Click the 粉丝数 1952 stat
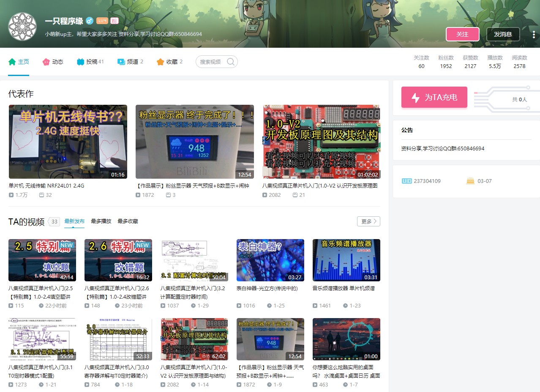 446,62
